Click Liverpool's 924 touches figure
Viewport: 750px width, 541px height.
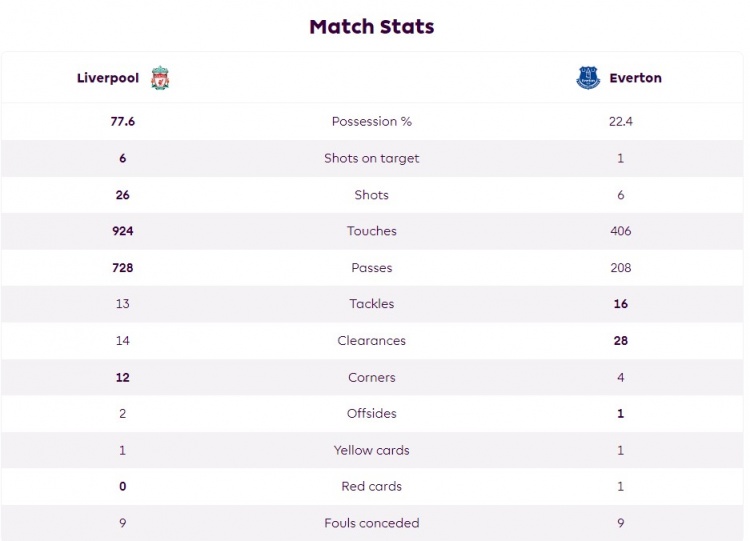pos(122,231)
